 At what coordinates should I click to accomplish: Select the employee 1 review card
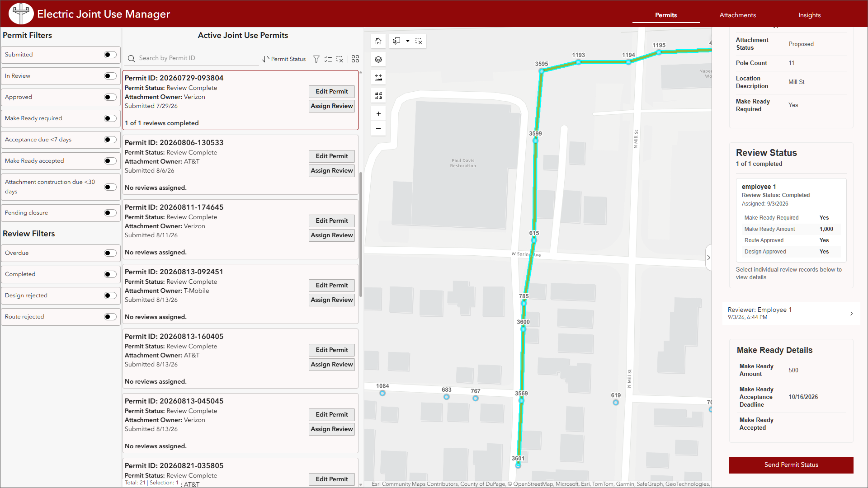(x=791, y=220)
